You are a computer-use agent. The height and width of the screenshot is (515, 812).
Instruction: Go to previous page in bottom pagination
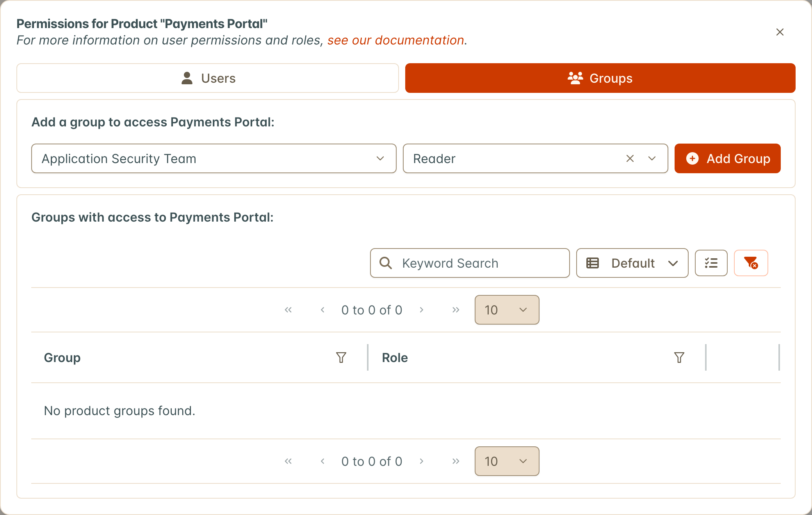point(322,461)
